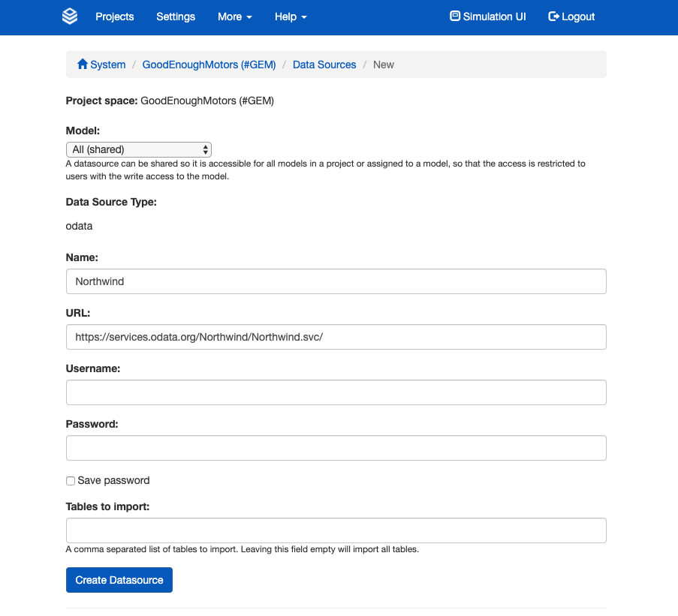678x616 pixels.
Task: Click the Simulation UI icon
Action: click(x=454, y=17)
